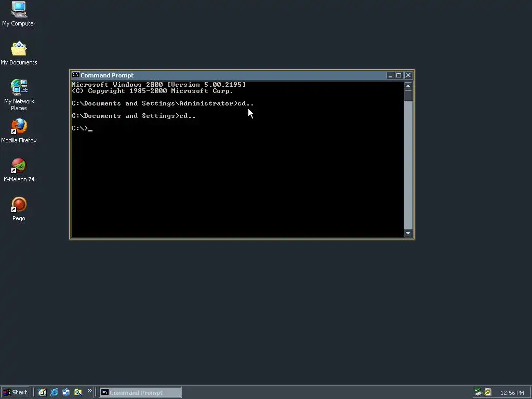Click the green arrow hardware tray icon
Screen dimensions: 532x399
(478, 392)
